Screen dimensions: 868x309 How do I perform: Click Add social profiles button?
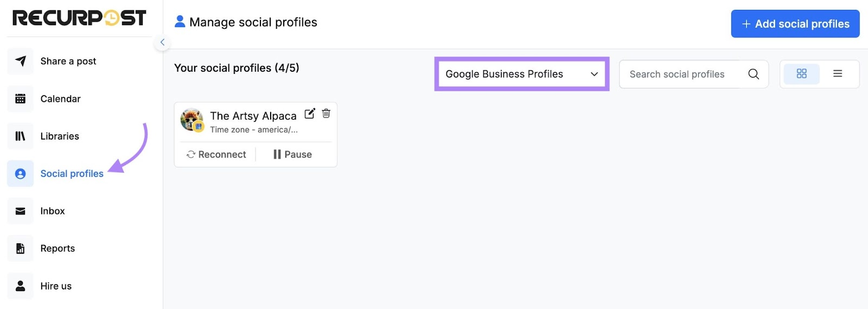pos(795,24)
